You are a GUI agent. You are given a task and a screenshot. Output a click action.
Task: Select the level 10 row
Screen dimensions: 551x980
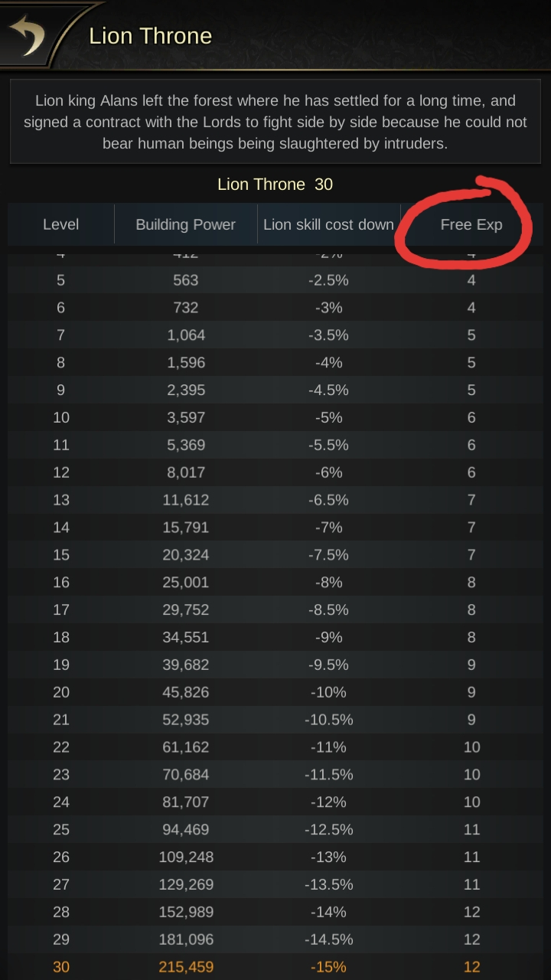tap(275, 417)
